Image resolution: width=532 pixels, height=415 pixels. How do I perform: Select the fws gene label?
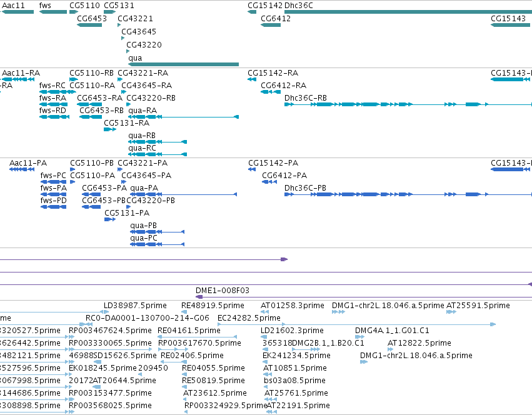pyautogui.click(x=45, y=6)
